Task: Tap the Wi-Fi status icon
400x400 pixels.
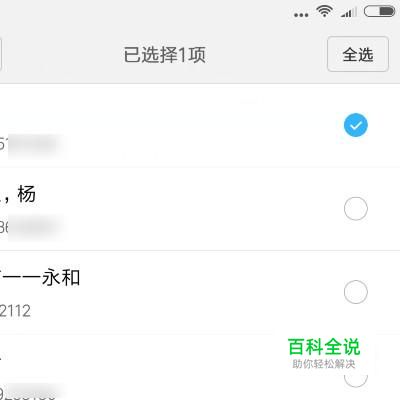Action: click(324, 11)
